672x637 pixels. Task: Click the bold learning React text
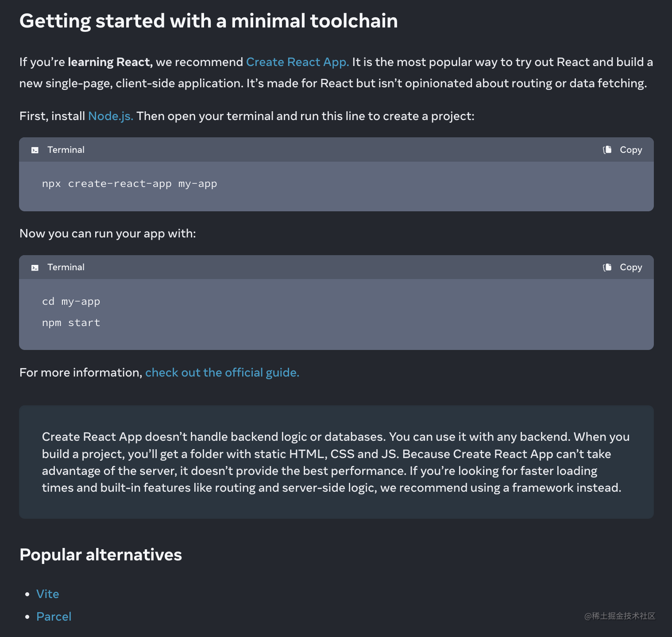pyautogui.click(x=110, y=62)
